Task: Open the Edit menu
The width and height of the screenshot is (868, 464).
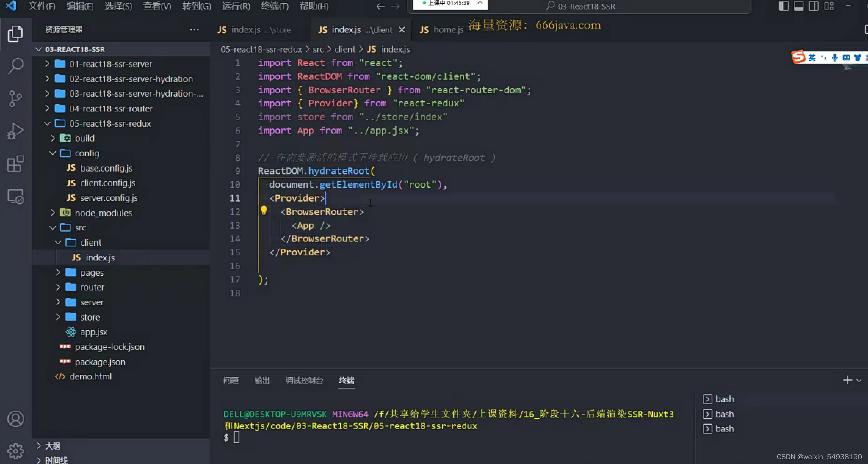Action: 80,6
